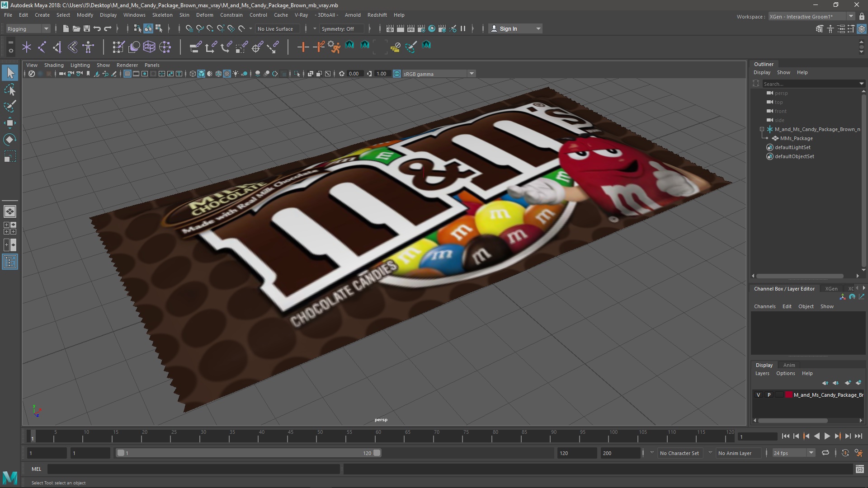
Task: Click the Open Scene folder icon
Action: click(76, 28)
